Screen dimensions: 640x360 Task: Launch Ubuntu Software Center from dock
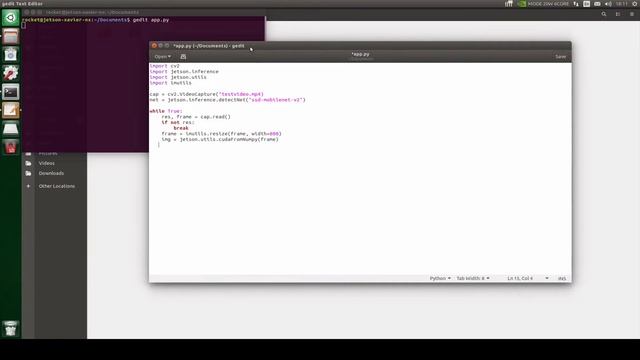(x=11, y=55)
